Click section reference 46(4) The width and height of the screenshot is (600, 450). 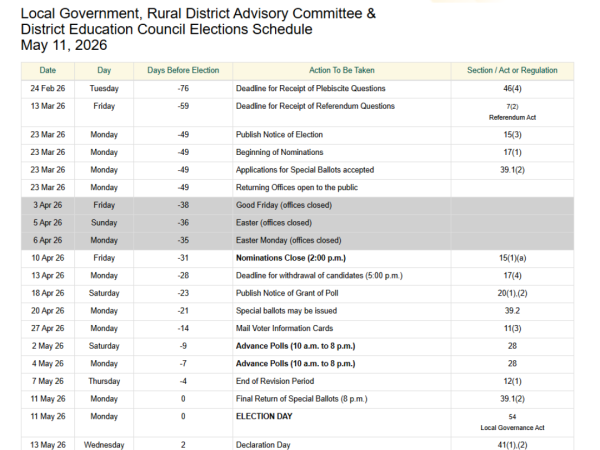click(511, 89)
